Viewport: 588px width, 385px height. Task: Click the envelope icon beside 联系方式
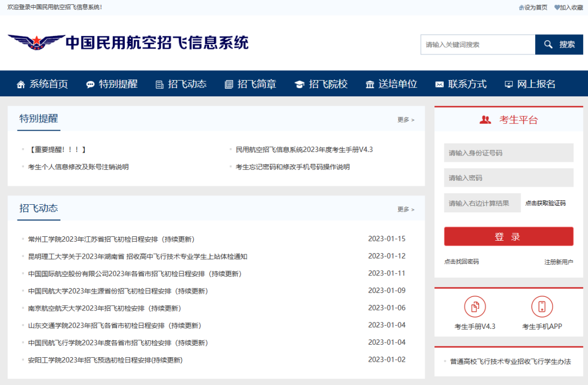pyautogui.click(x=439, y=84)
